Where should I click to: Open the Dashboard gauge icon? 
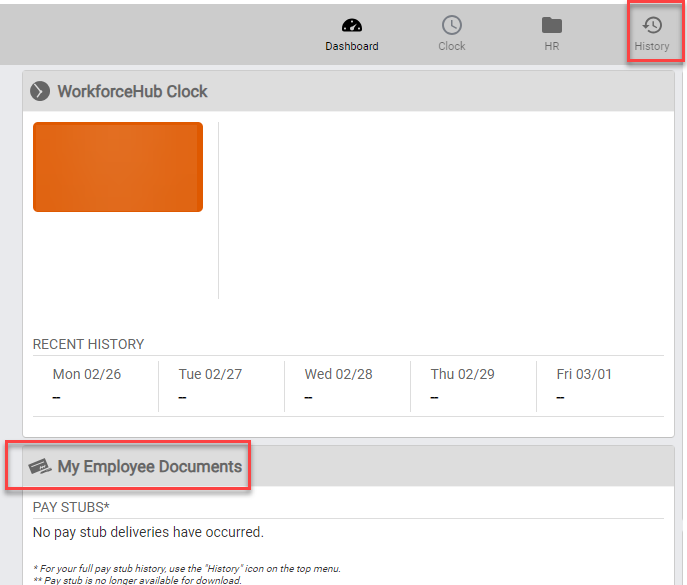coord(352,25)
